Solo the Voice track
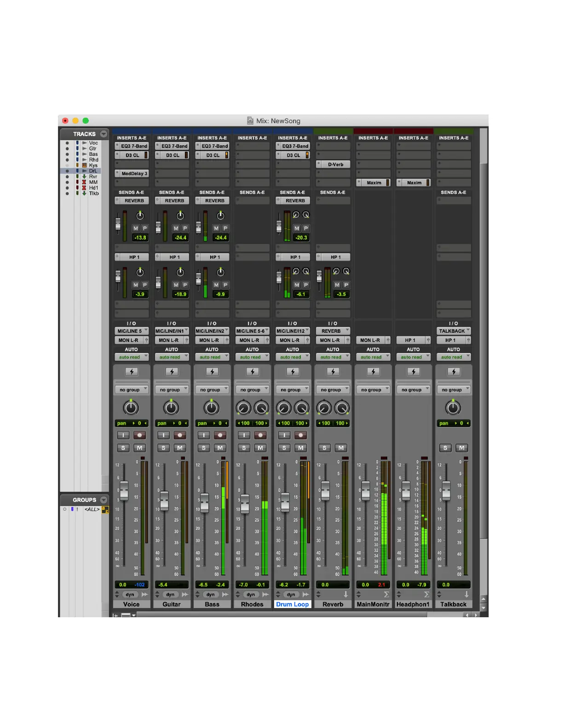The image size is (563, 728). (123, 448)
